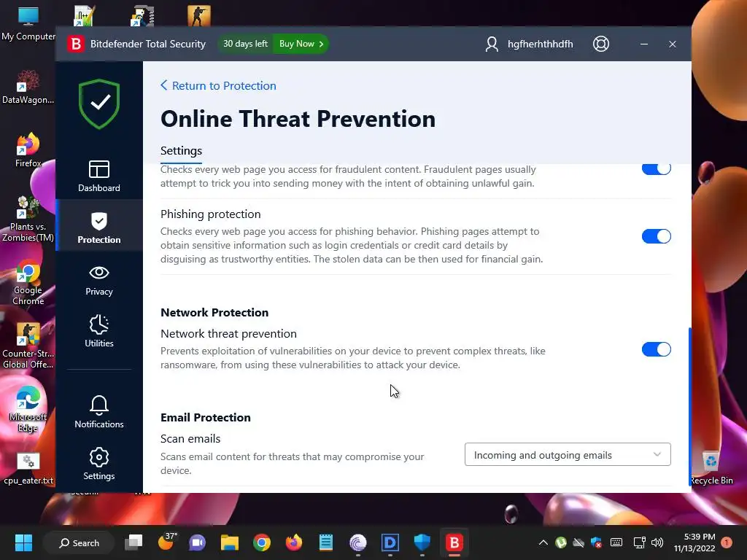Click Return to Protection link
Screen dimensions: 747x560
218,86
